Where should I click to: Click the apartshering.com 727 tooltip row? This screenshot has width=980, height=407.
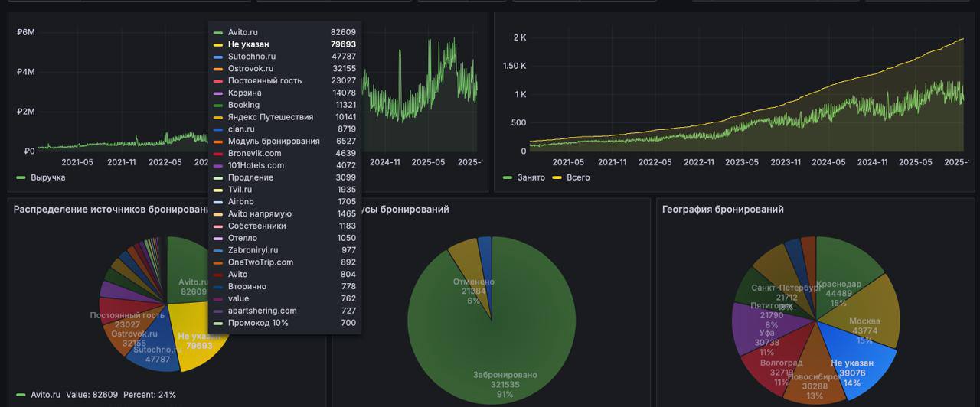pyautogui.click(x=285, y=311)
